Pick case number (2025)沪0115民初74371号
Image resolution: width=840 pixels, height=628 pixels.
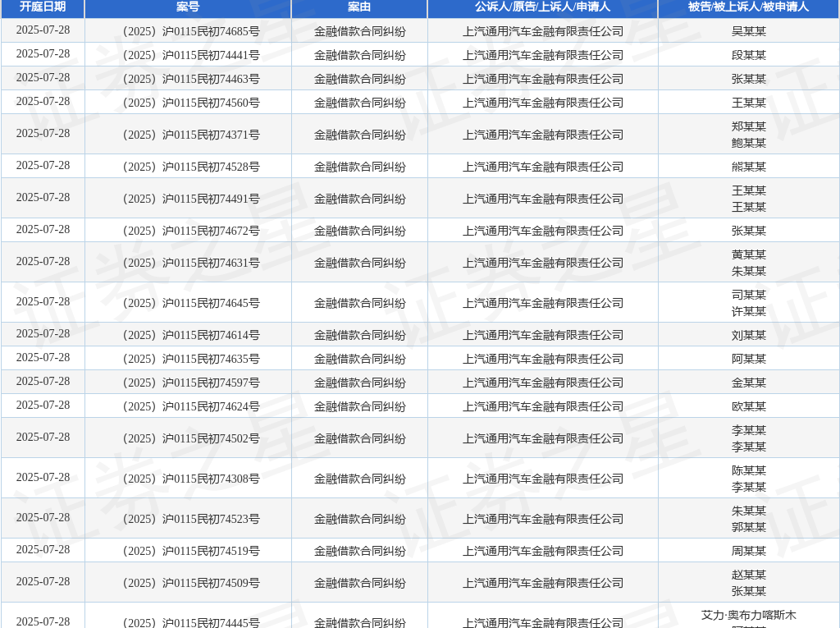pyautogui.click(x=191, y=135)
